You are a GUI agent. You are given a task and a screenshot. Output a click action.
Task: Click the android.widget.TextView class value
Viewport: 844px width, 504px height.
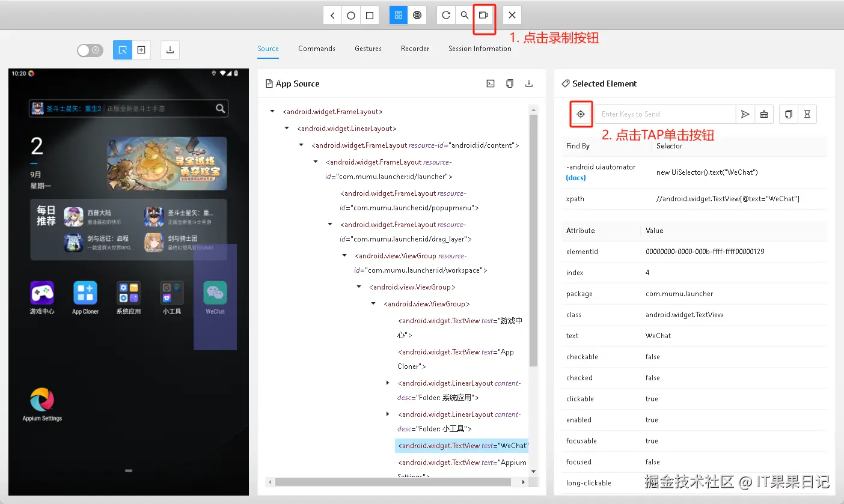pyautogui.click(x=685, y=315)
